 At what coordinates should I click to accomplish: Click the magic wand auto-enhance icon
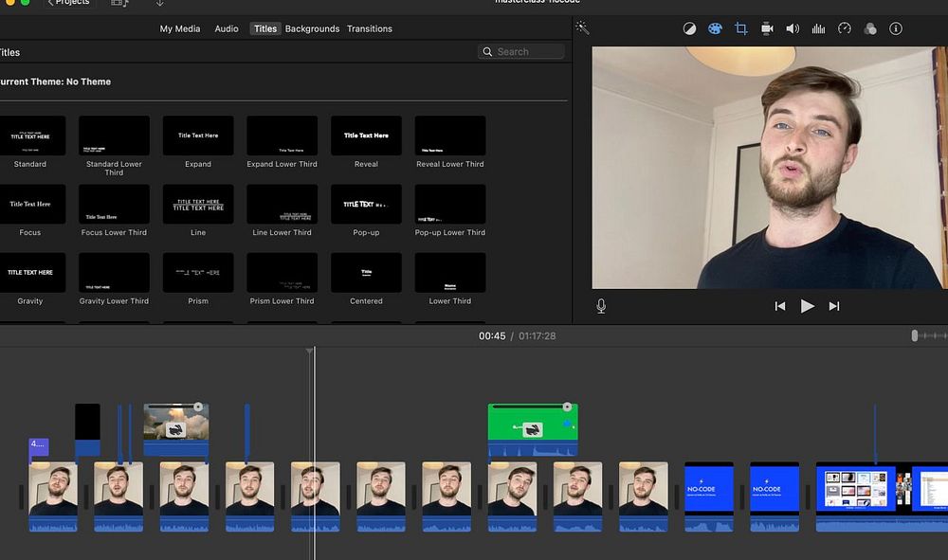click(582, 28)
